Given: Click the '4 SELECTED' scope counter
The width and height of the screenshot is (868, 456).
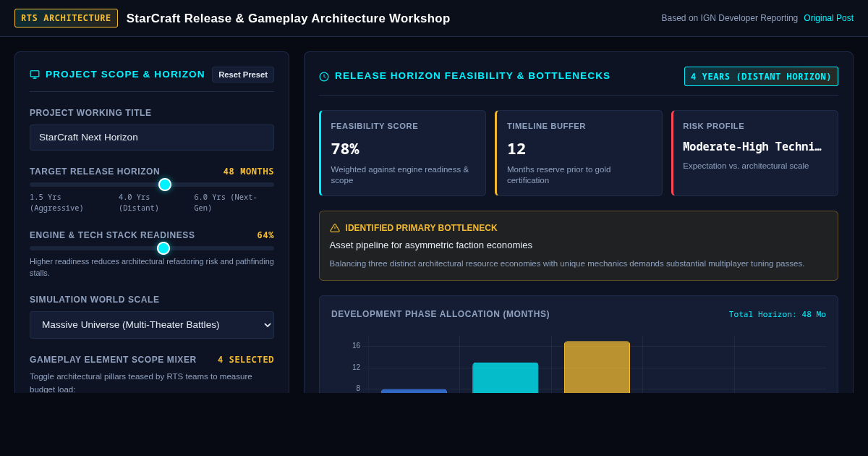Looking at the screenshot, I should (x=246, y=360).
